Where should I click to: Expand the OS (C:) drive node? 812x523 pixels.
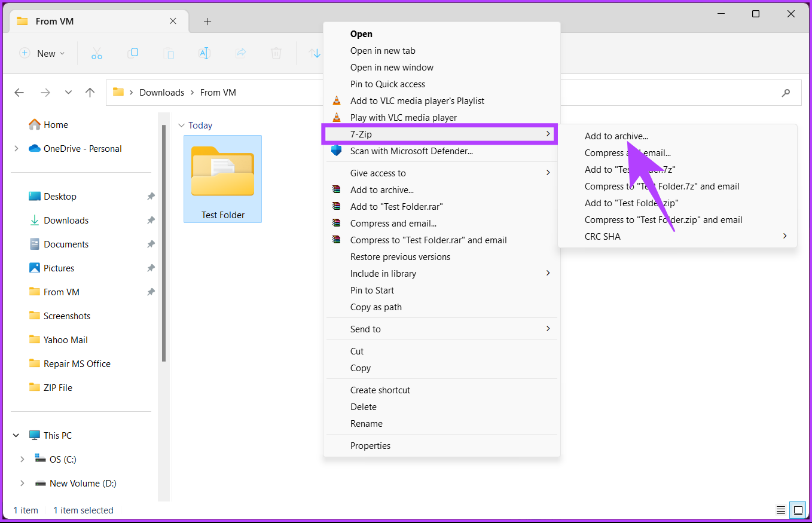pyautogui.click(x=22, y=460)
